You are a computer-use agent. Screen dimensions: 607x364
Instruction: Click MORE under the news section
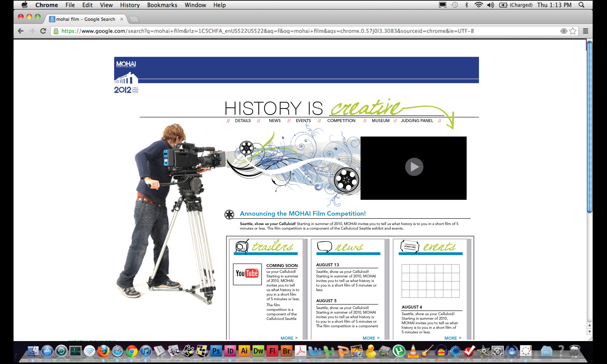point(371,338)
